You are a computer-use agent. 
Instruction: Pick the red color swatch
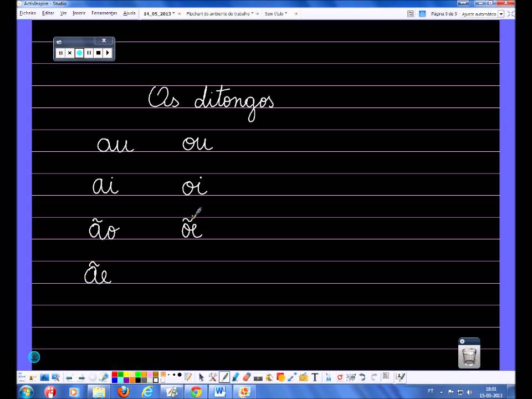coord(115,374)
